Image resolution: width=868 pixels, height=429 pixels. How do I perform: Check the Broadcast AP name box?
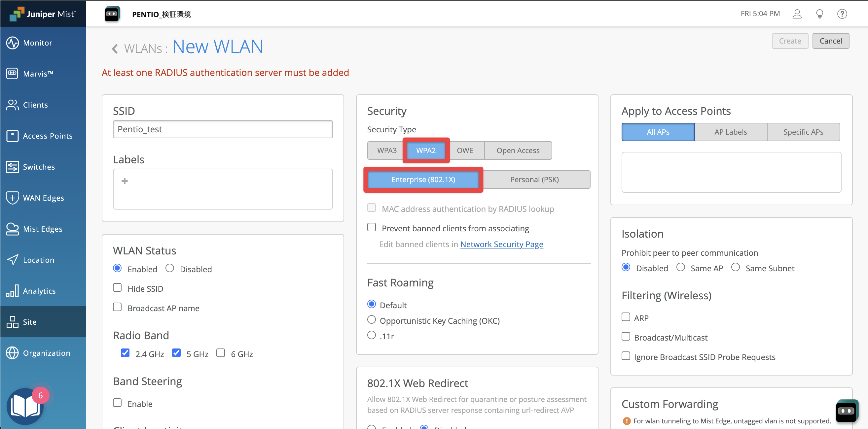(x=117, y=307)
